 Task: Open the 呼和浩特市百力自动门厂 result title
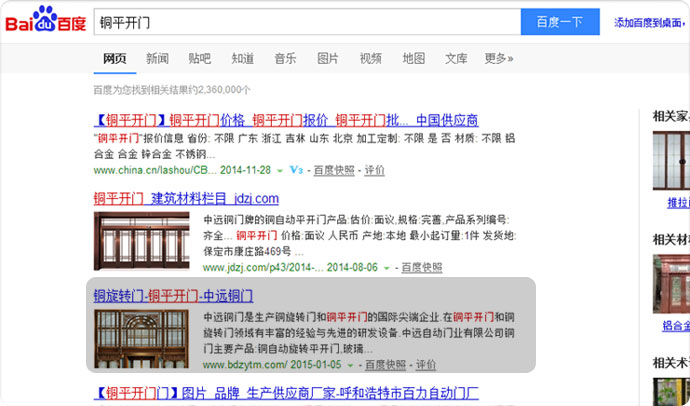click(286, 393)
